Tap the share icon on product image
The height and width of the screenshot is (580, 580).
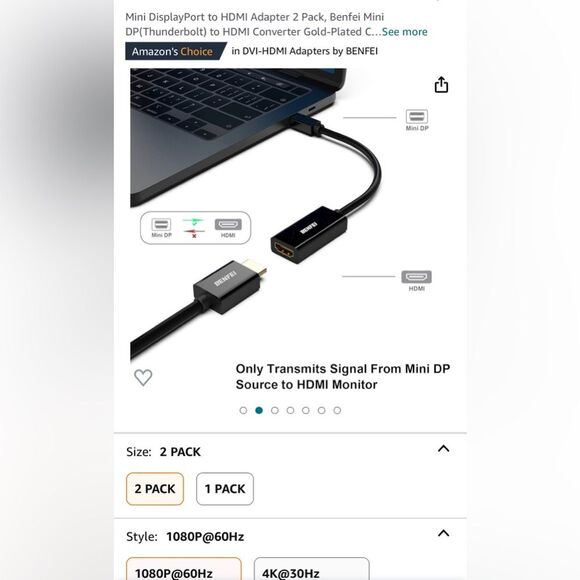441,85
